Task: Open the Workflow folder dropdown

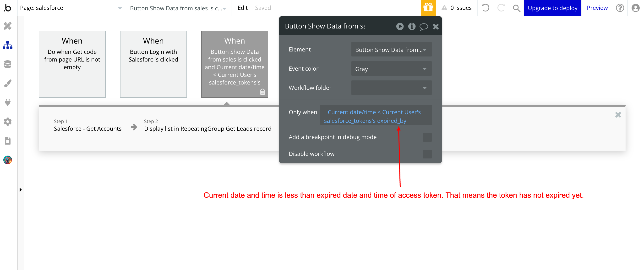Action: click(391, 88)
